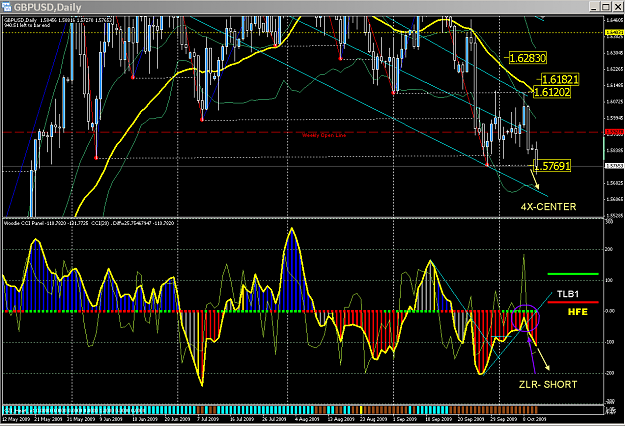Select the 1.62830 price label

[x=528, y=58]
